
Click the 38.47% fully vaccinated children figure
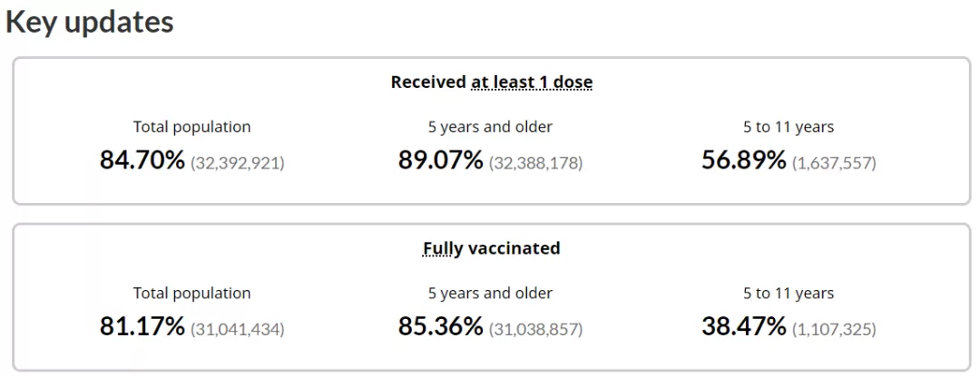744,326
